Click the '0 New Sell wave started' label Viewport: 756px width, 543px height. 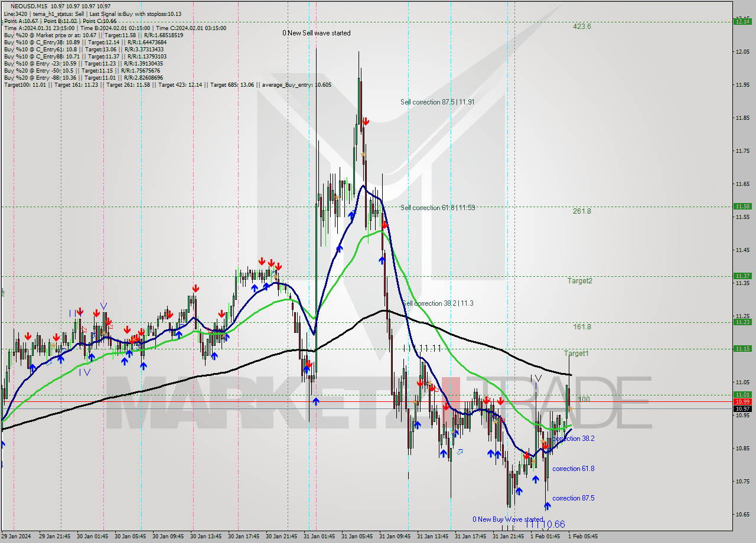tap(317, 33)
